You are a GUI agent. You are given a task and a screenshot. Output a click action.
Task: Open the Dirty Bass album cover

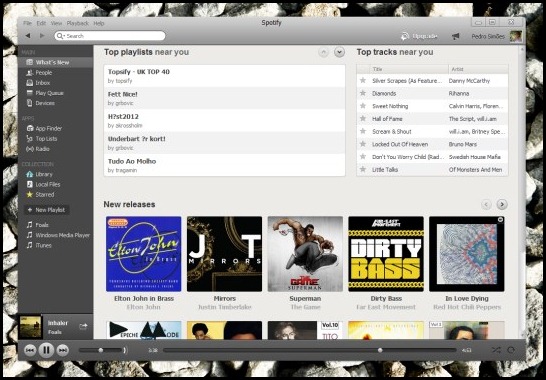click(386, 254)
